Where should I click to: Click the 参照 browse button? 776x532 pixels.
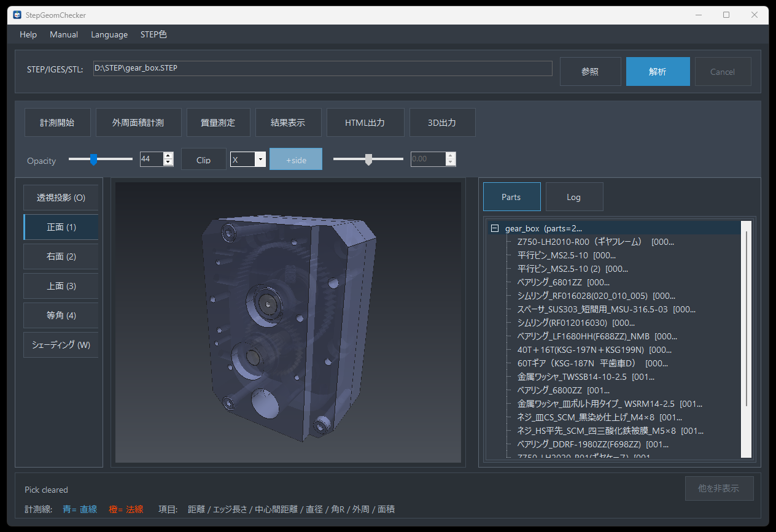pyautogui.click(x=590, y=71)
